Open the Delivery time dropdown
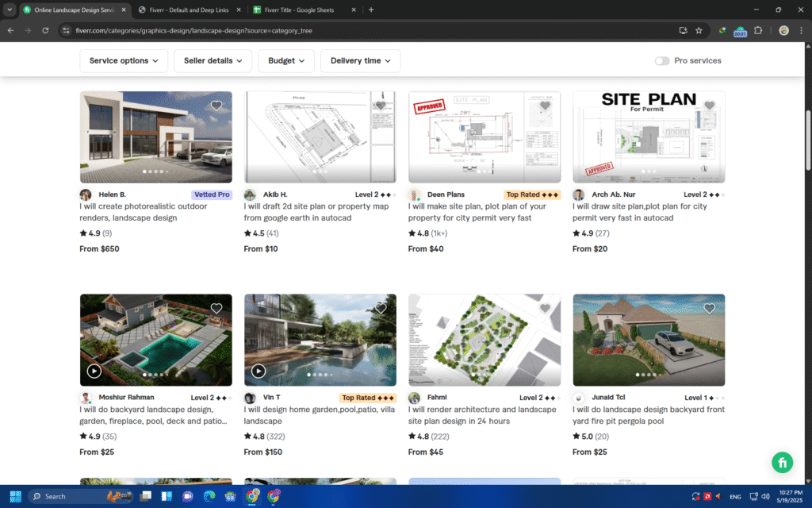The height and width of the screenshot is (508, 812). [x=361, y=60]
